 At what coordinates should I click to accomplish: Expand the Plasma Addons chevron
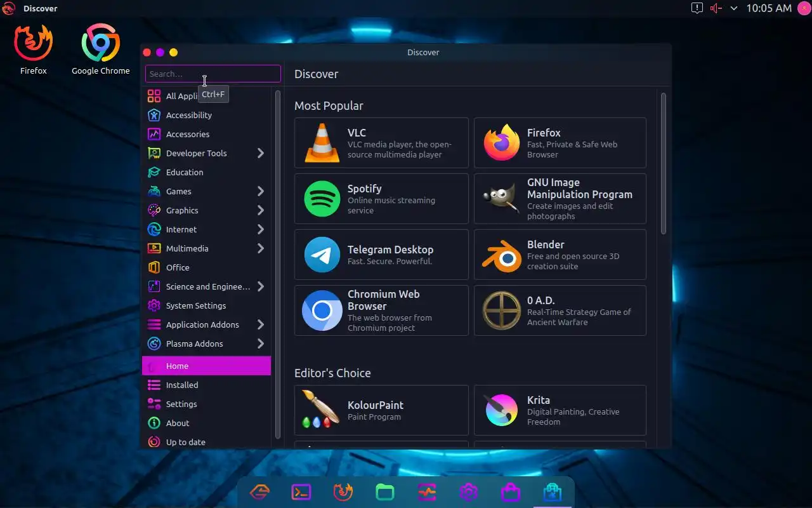(x=261, y=344)
